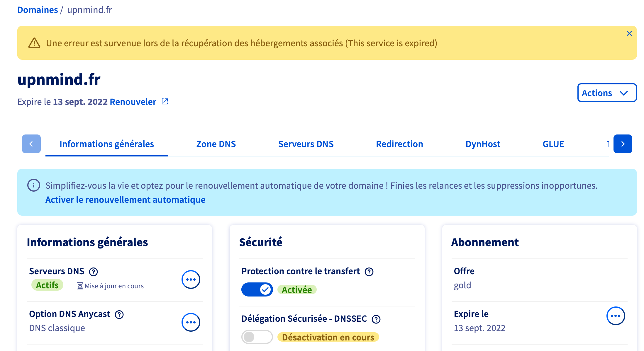Viewport: 644px width, 351px height.
Task: Open the Expire le three-dot menu
Action: [616, 316]
